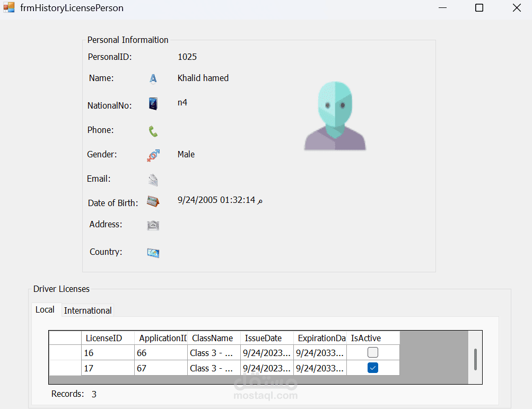Click the Address home icon
This screenshot has height=409, width=532.
point(153,226)
